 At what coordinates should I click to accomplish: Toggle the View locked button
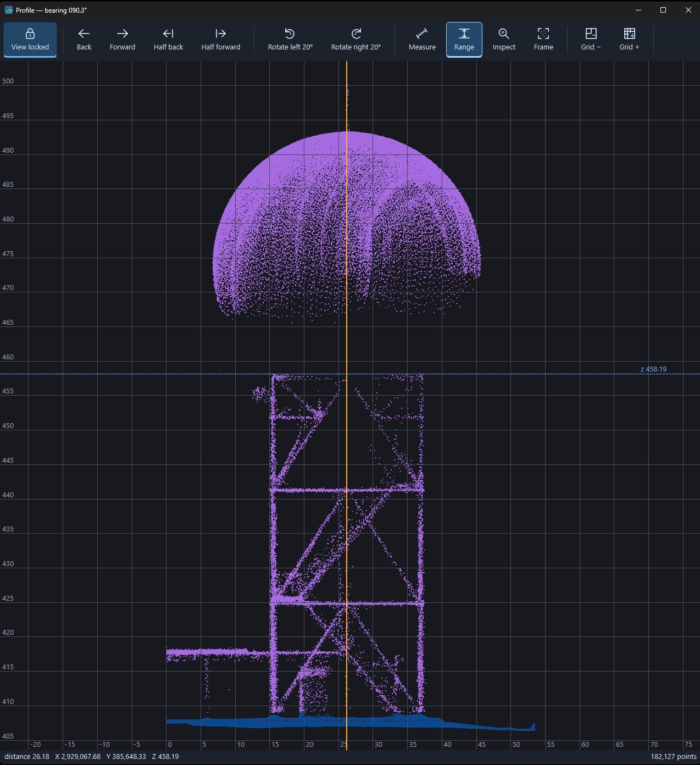click(30, 40)
